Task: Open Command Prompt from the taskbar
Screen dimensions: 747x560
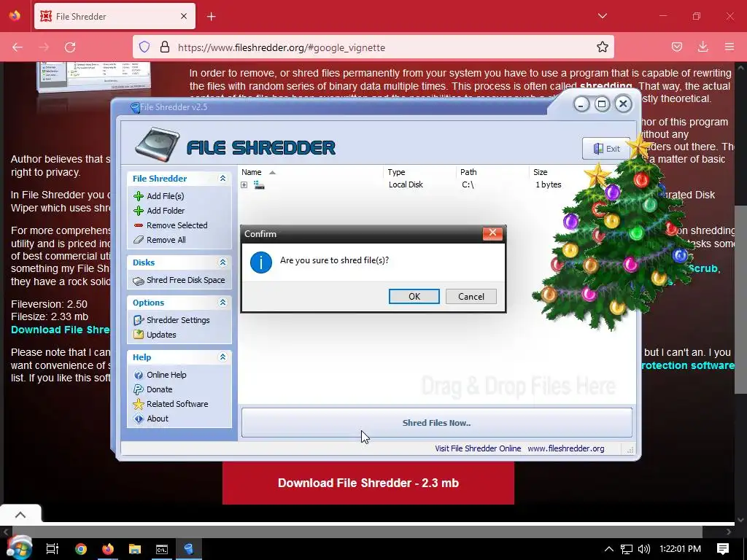Action: coord(162,549)
